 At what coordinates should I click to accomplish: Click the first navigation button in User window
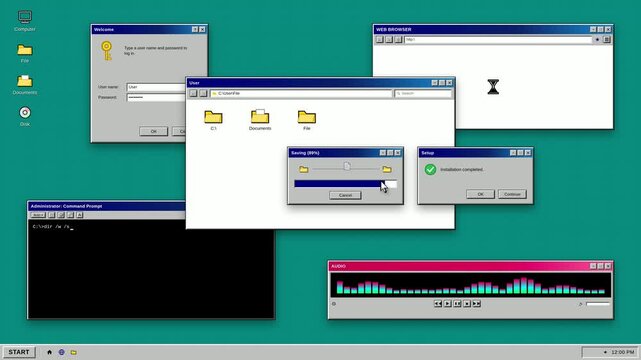[193, 94]
